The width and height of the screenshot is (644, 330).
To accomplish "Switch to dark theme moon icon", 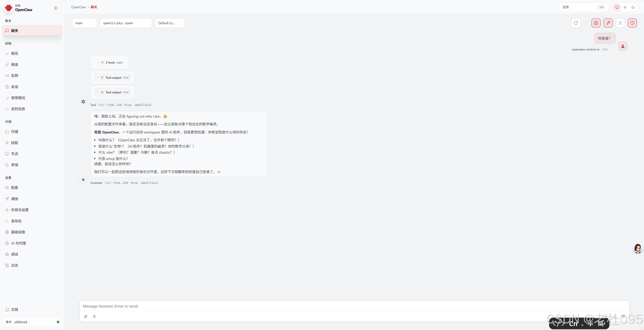I will pyautogui.click(x=633, y=7).
